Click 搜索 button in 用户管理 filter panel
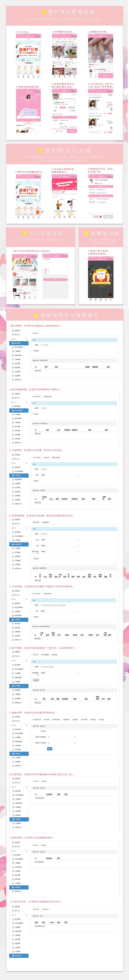This screenshot has height=980, width=129. click(x=36, y=680)
